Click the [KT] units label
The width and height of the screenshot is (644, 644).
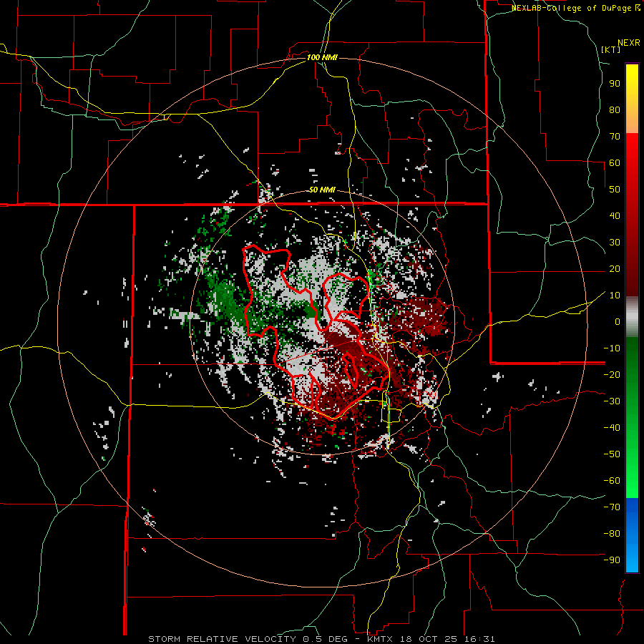coord(610,49)
